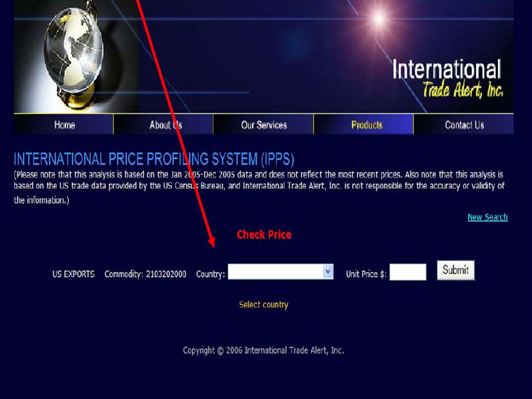The image size is (532, 399).
Task: Go to the About Us tab
Action: 166,125
